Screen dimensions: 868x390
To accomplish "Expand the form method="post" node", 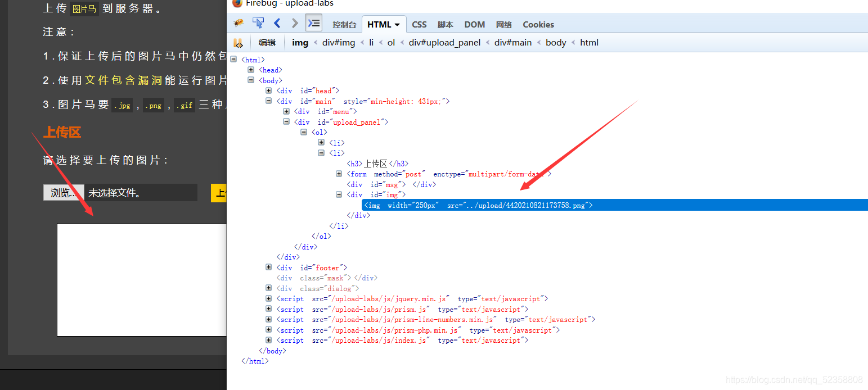I will [x=339, y=174].
